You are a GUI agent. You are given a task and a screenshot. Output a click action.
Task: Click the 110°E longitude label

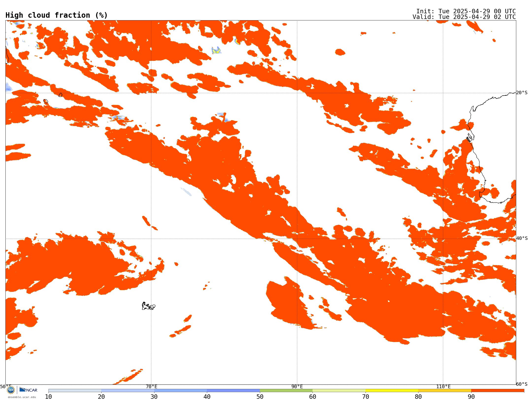(443, 386)
